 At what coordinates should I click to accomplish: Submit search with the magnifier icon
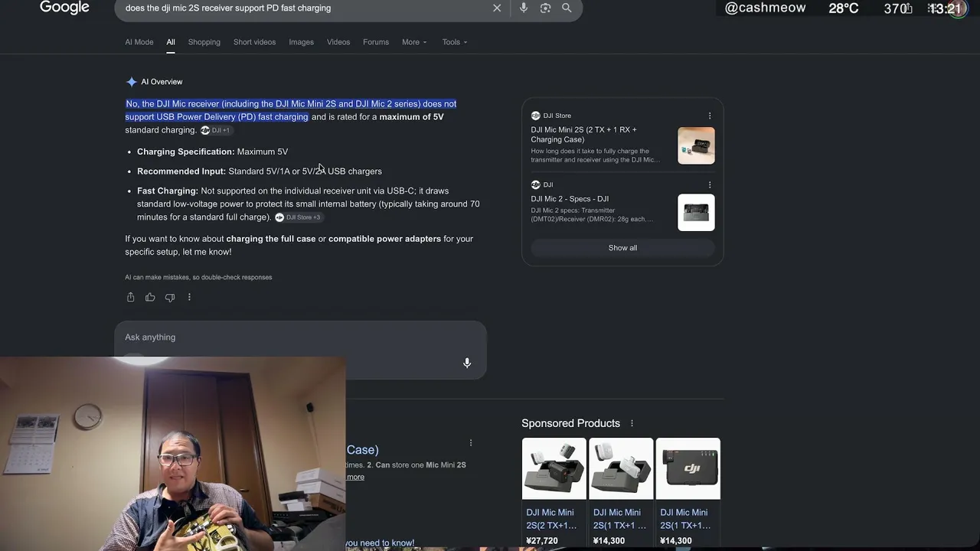click(567, 8)
